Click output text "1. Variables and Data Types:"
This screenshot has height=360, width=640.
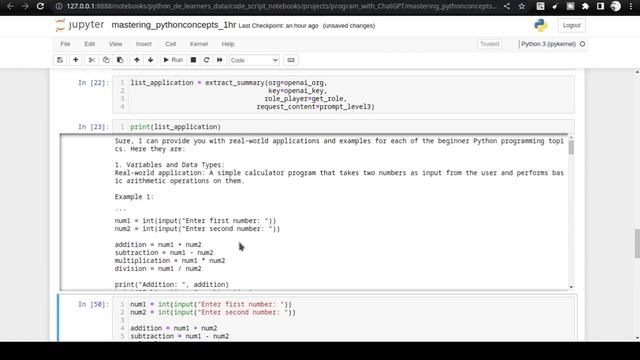click(x=169, y=165)
